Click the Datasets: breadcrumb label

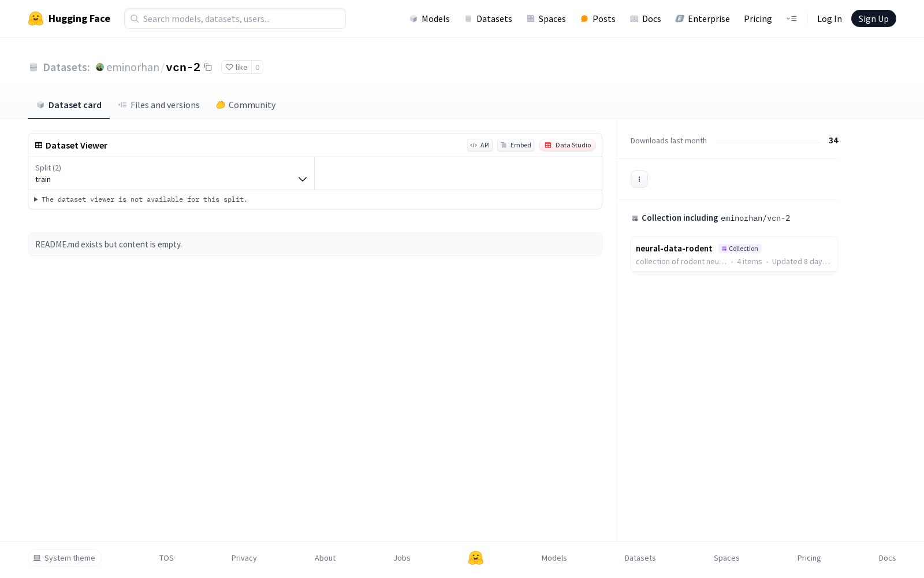coord(66,67)
